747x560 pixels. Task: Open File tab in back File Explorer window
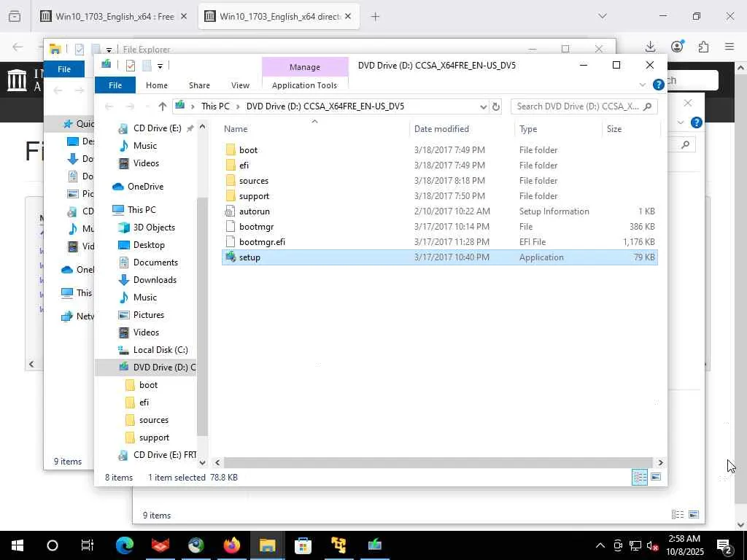64,69
